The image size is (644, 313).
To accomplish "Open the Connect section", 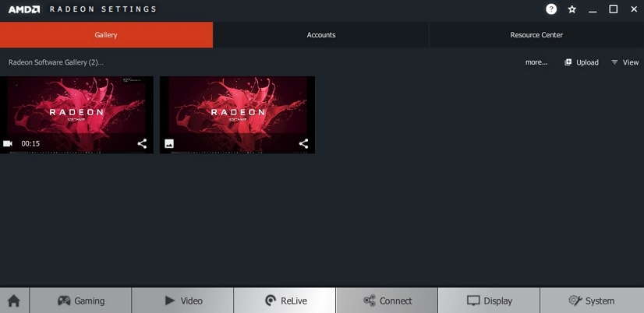I will pos(387,301).
